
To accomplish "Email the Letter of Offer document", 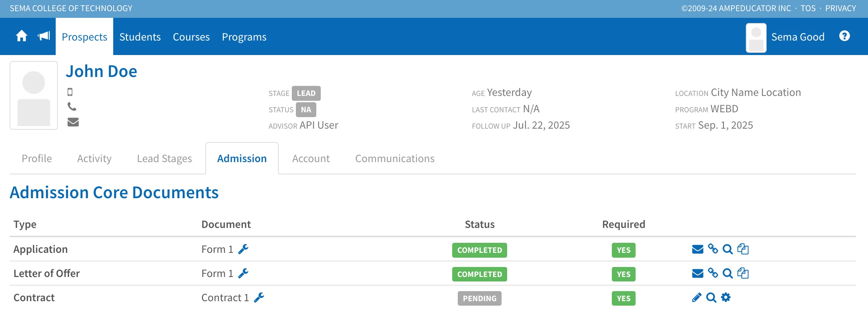I will [x=698, y=273].
